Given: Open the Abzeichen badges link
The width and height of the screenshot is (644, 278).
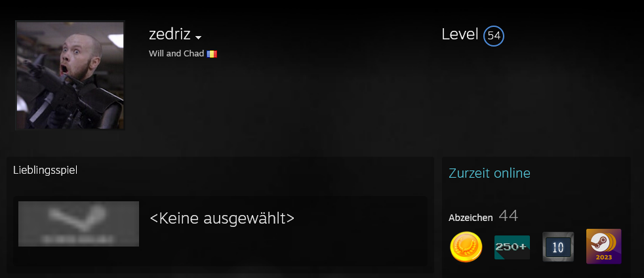Looking at the screenshot, I should click(x=471, y=218).
